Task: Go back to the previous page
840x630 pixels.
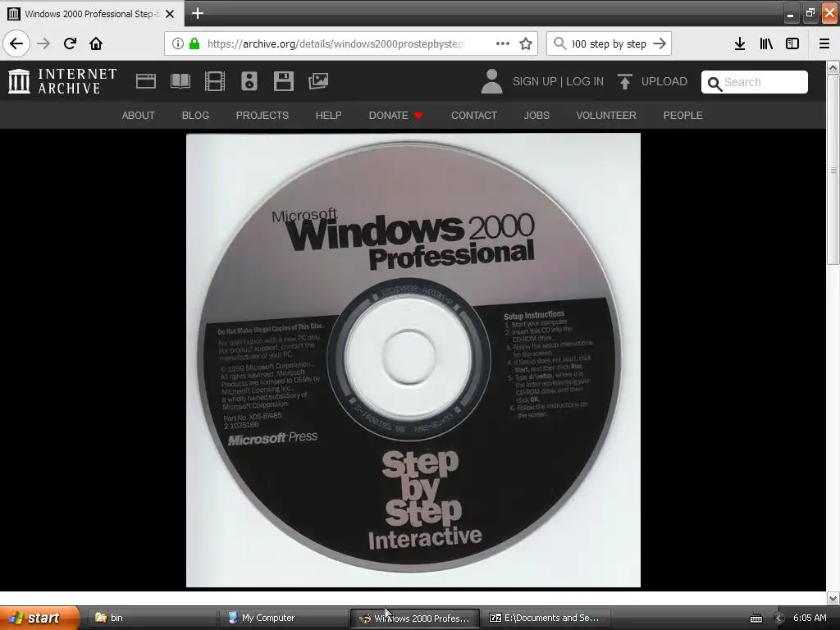Action: tap(16, 43)
